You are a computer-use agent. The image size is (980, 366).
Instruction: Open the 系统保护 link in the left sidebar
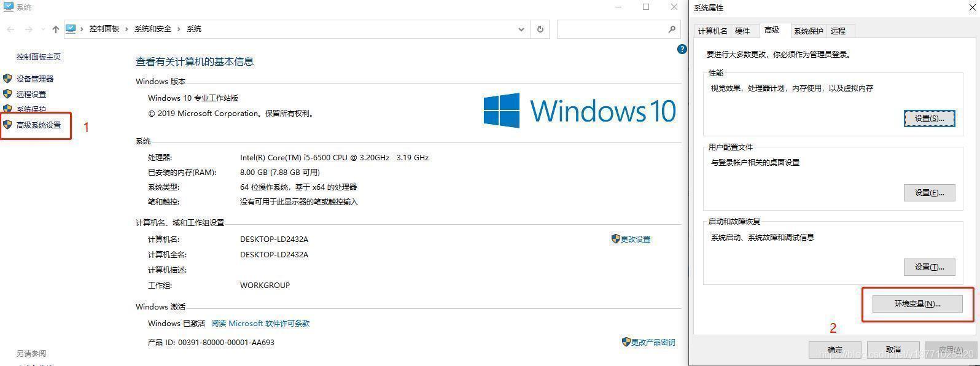click(31, 109)
